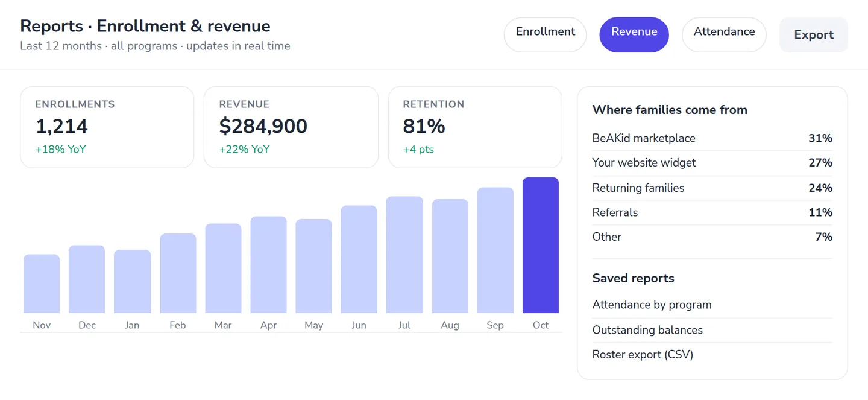
Task: Click the '+18% YoY' enrollment change
Action: point(60,150)
